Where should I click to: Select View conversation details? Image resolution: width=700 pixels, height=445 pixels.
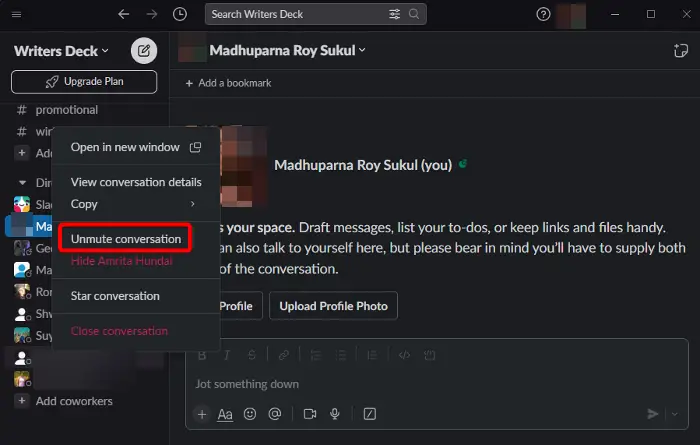click(136, 182)
